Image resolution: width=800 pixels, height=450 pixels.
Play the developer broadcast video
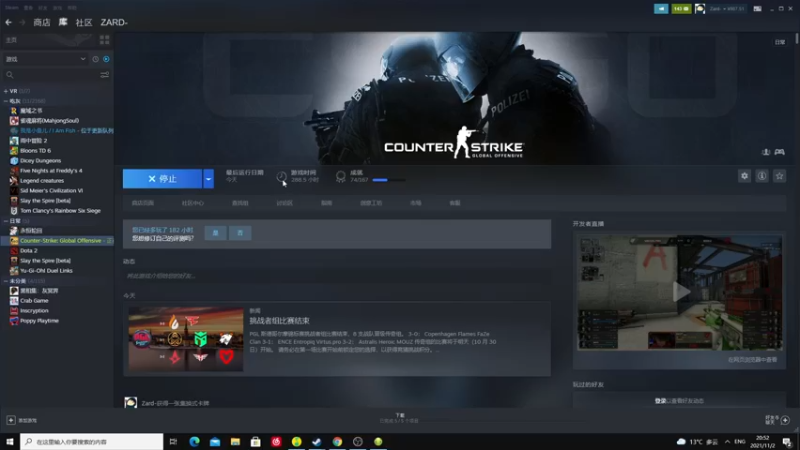681,293
